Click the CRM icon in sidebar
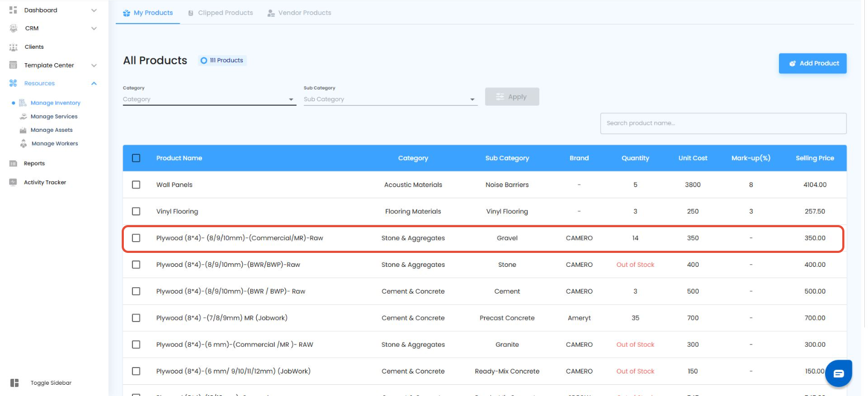The width and height of the screenshot is (868, 396). pyautogui.click(x=13, y=28)
